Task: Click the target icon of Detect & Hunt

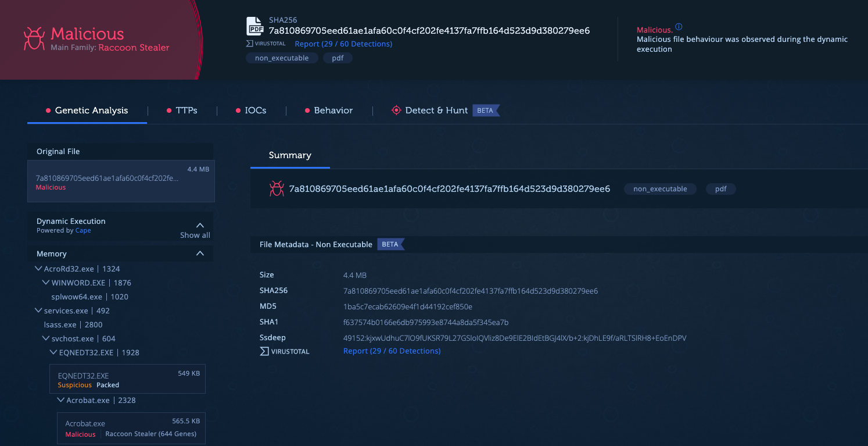Action: (x=396, y=110)
